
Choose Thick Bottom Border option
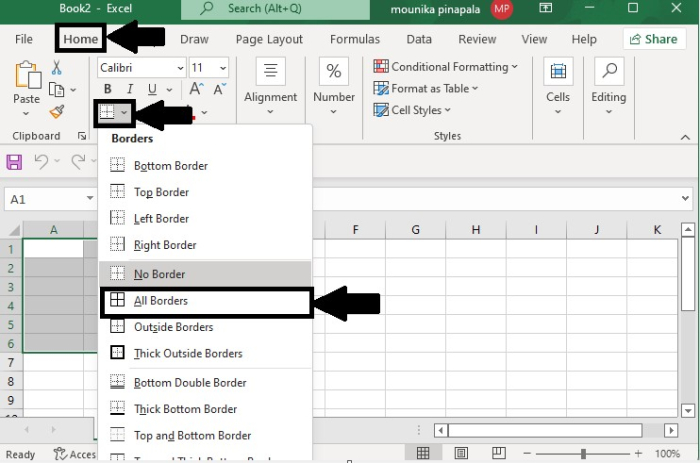[x=204, y=409]
